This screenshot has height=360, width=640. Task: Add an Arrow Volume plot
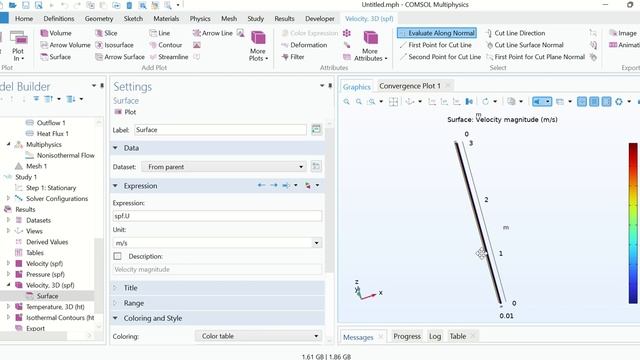pyautogui.click(x=65, y=45)
